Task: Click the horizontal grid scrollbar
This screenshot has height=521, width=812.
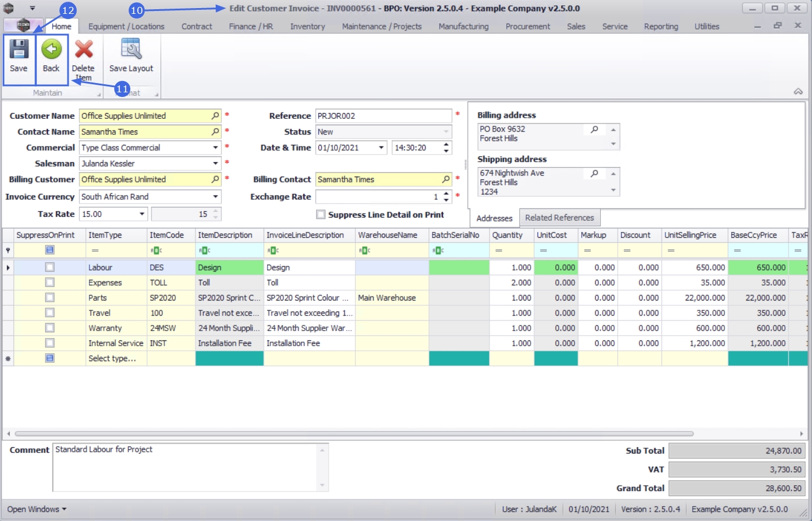Action: pyautogui.click(x=354, y=434)
